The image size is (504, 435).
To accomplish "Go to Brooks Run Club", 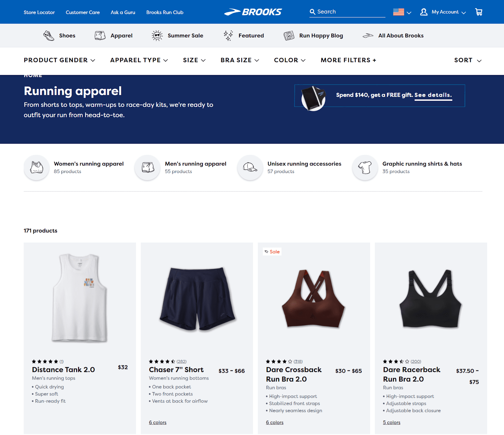I will (x=165, y=12).
